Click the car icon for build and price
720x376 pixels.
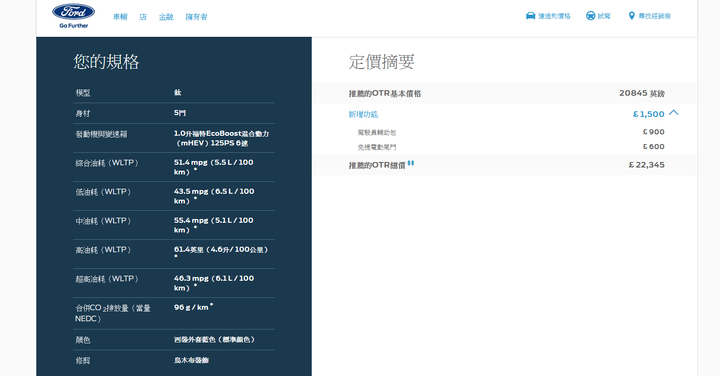(530, 16)
